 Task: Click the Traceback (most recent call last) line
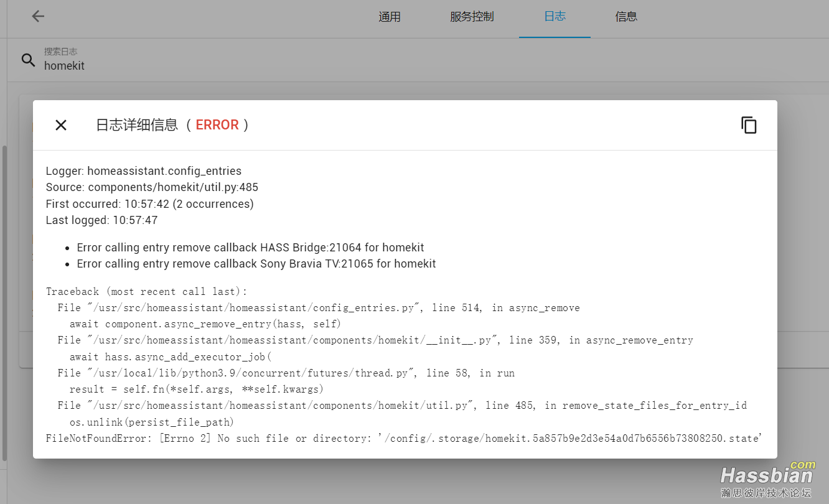146,292
